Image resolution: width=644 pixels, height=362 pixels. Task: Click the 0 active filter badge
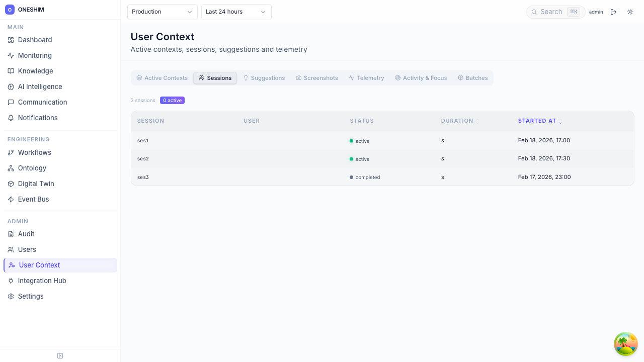(172, 101)
